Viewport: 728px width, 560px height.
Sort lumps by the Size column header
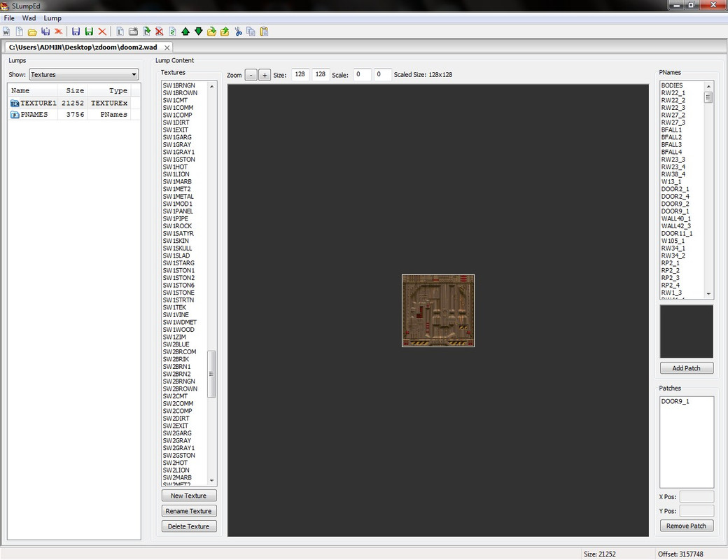point(72,90)
